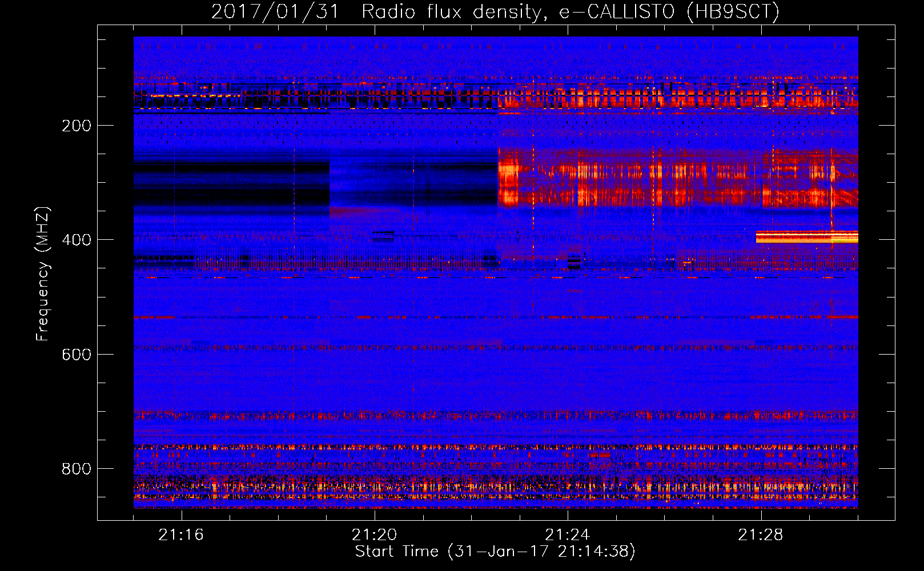
Task: Click the 21:20 time tick label
Action: (374, 534)
